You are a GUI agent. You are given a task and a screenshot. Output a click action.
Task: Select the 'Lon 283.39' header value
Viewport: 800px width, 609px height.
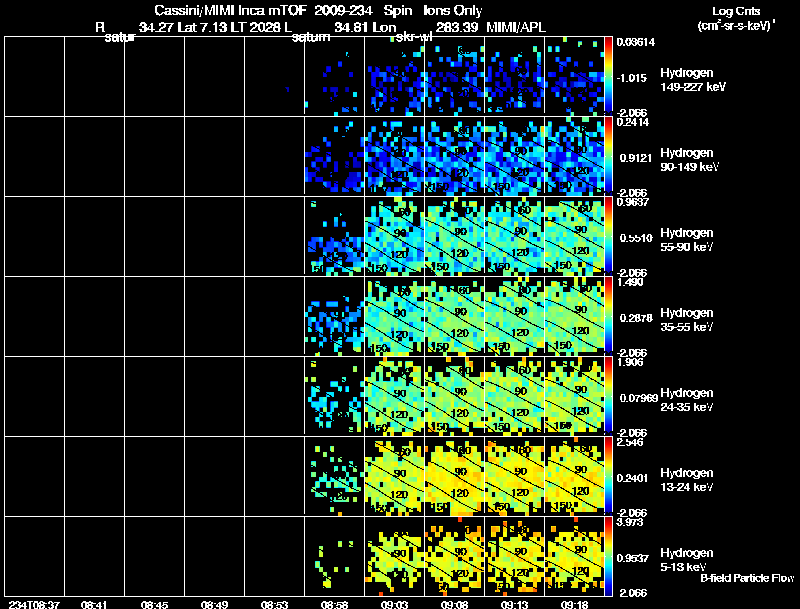[425, 27]
